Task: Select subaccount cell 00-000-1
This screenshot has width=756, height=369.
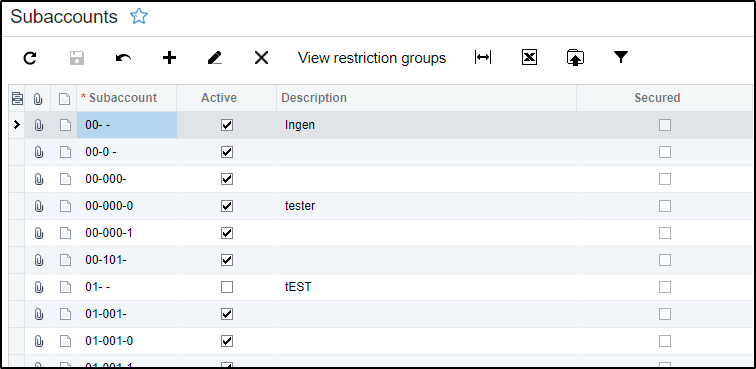Action: [x=127, y=233]
